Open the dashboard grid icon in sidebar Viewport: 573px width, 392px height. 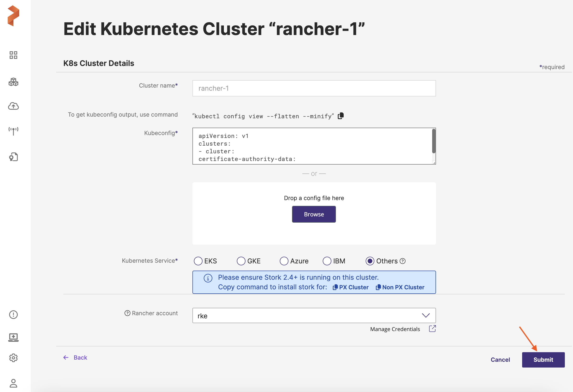pos(13,55)
